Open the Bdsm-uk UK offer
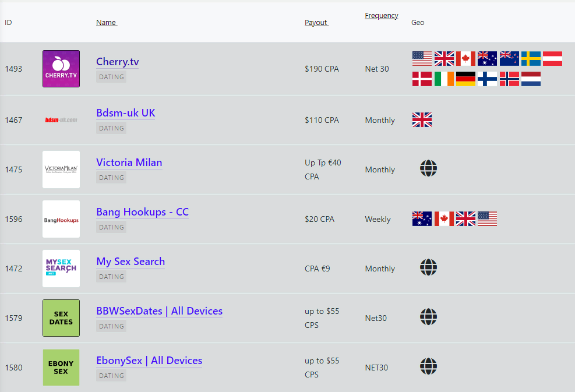Image resolution: width=575 pixels, height=392 pixels. tap(125, 113)
